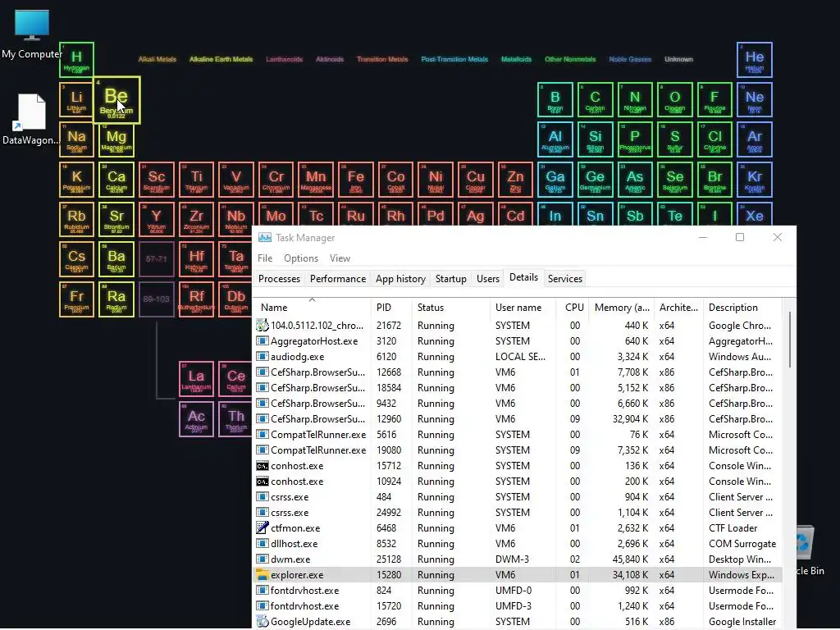Maximize the Task Manager window
Screen dimensions: 840x630
[740, 237]
